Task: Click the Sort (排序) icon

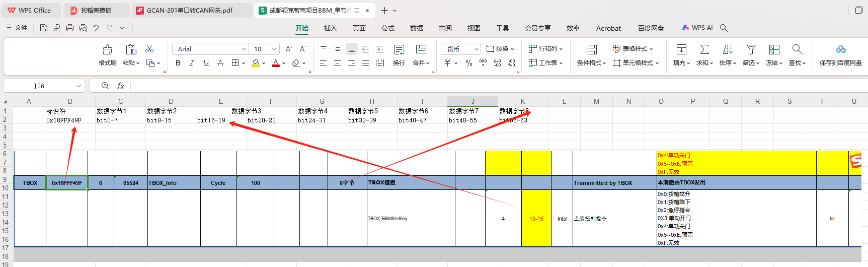Action: click(x=728, y=49)
